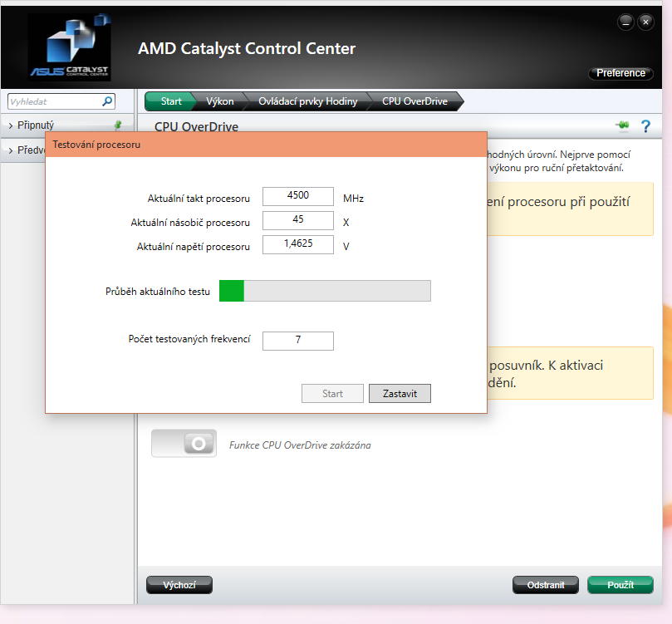Click the Funkce CPU OverDrive zakázána text
Viewport: 672px width, 624px height.
[300, 445]
